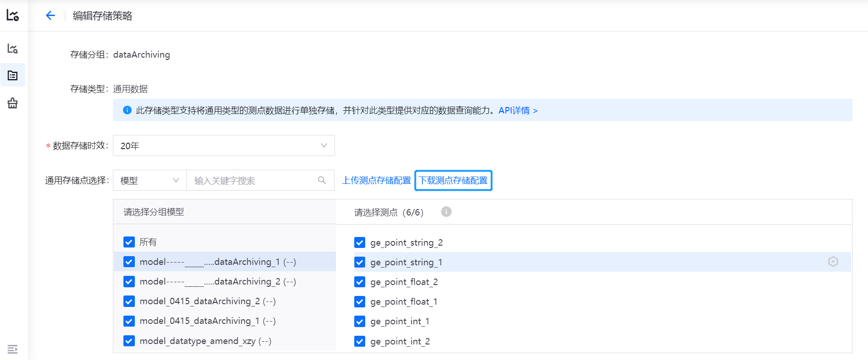Open the top logo chart icon

click(13, 15)
